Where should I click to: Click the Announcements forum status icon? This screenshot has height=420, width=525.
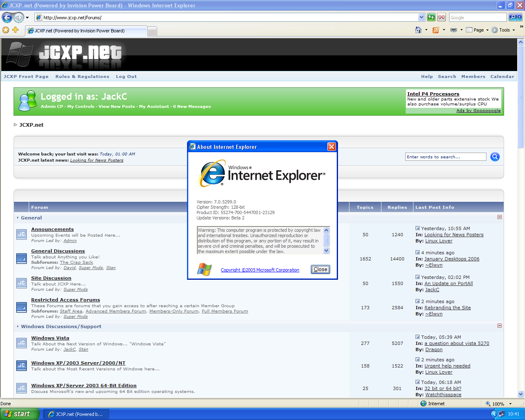click(x=21, y=234)
